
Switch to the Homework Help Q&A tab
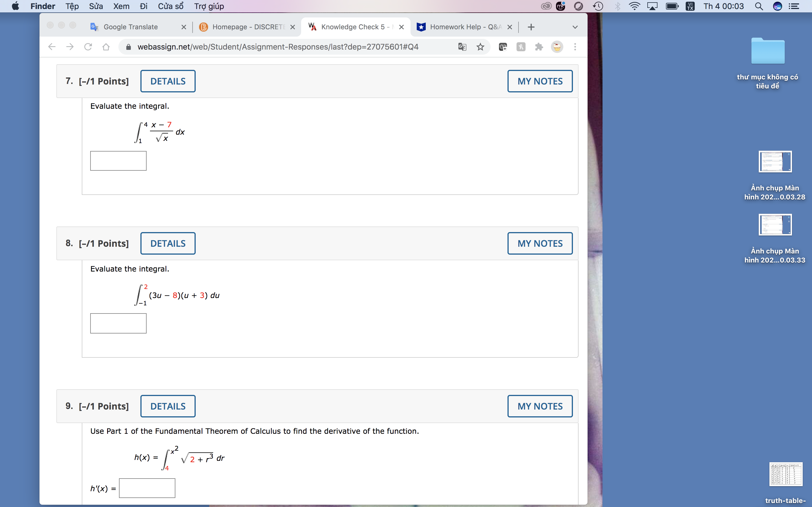(x=463, y=27)
